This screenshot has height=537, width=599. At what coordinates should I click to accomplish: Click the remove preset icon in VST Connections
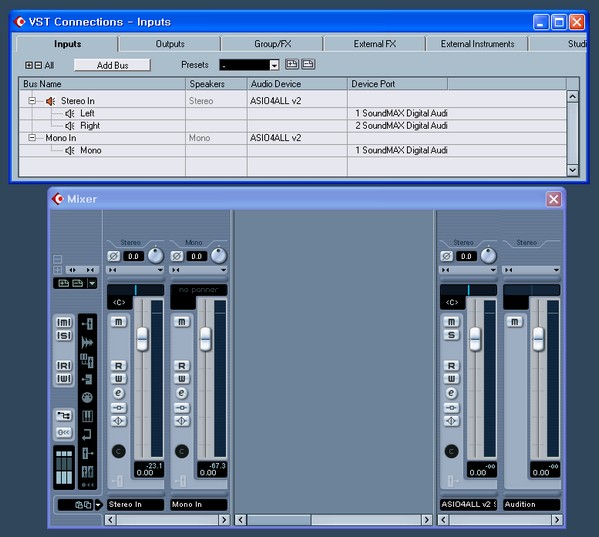(x=308, y=64)
